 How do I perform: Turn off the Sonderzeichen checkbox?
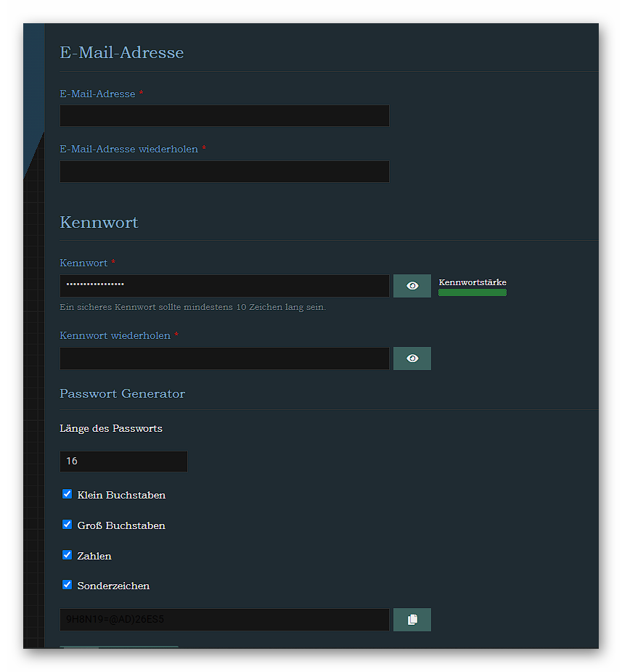pos(67,585)
